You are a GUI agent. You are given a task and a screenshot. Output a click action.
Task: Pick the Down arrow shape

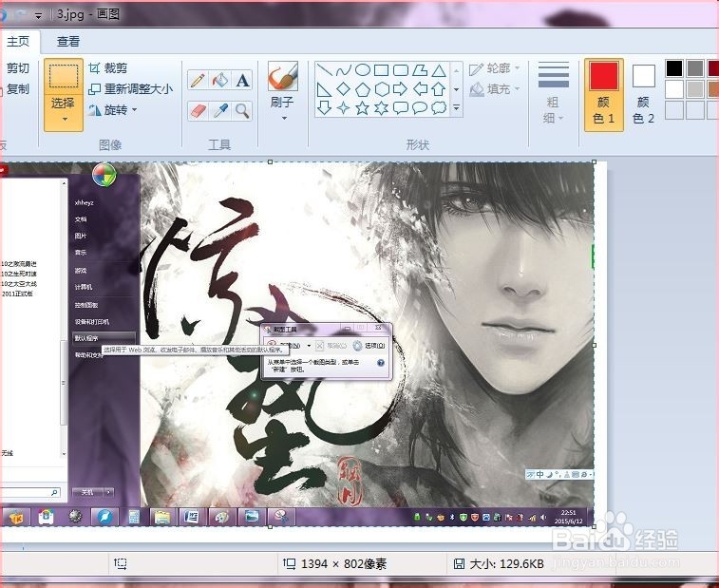pyautogui.click(x=324, y=107)
